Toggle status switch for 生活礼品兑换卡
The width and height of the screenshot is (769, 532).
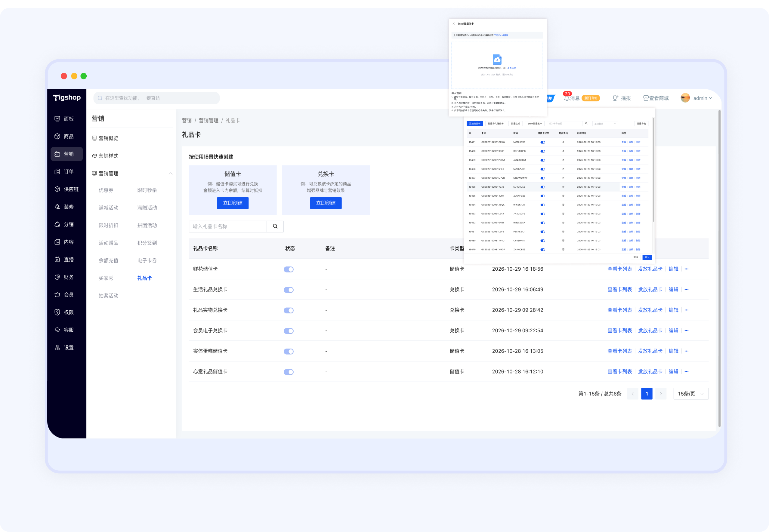coord(289,290)
